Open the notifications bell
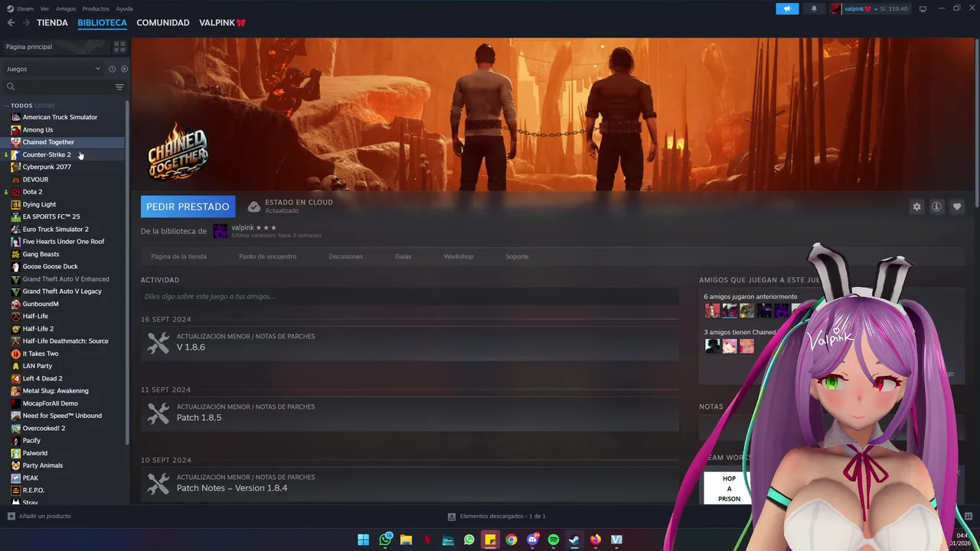This screenshot has height=551, width=980. (x=814, y=8)
